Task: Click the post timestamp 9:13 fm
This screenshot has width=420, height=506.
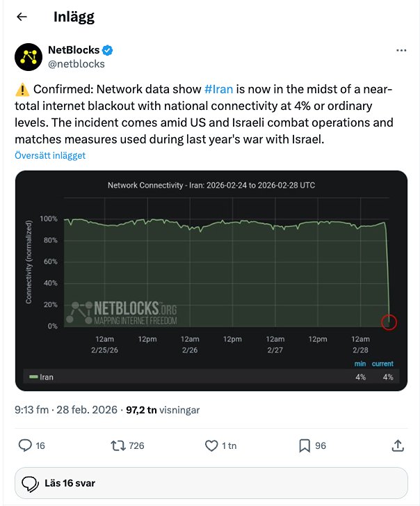Action: [33, 410]
